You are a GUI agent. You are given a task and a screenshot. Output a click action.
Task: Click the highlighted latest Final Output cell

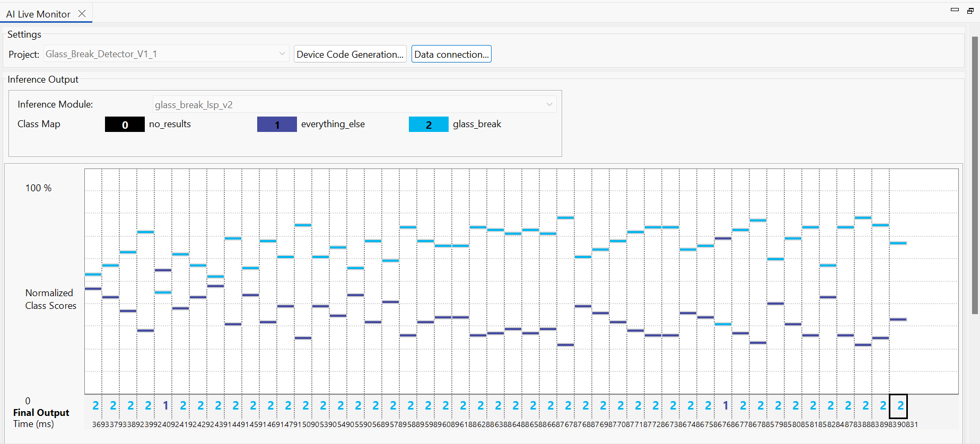[898, 406]
